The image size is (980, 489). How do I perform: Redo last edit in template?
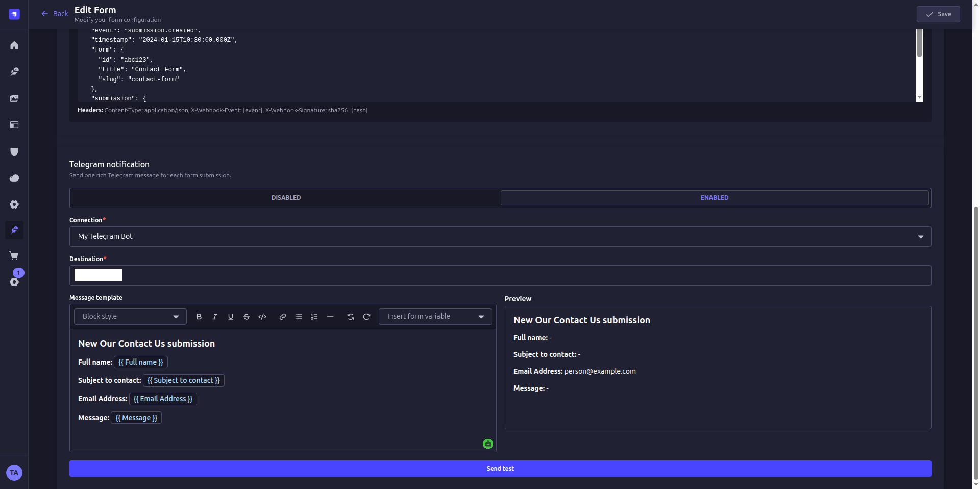pyautogui.click(x=366, y=317)
